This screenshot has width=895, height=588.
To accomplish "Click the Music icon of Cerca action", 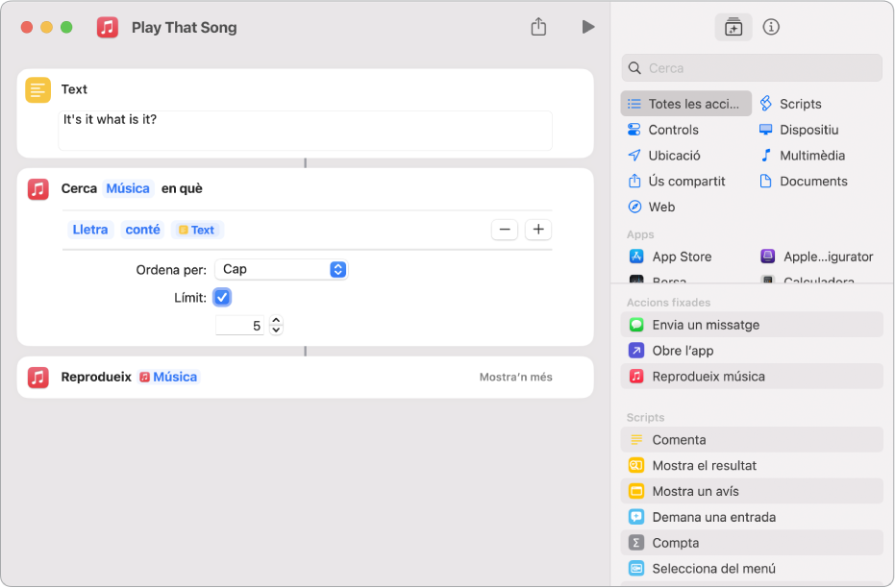I will (38, 188).
